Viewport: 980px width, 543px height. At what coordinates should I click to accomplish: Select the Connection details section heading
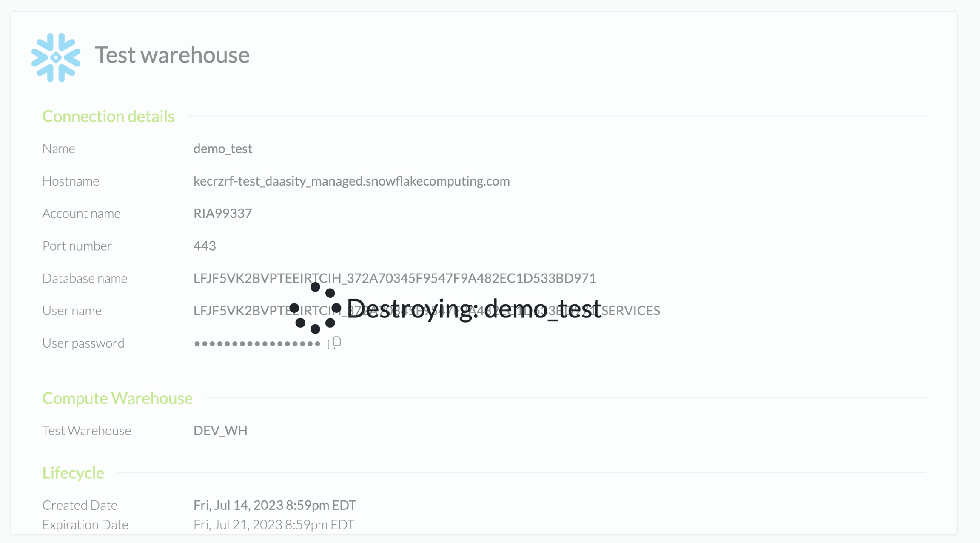108,116
